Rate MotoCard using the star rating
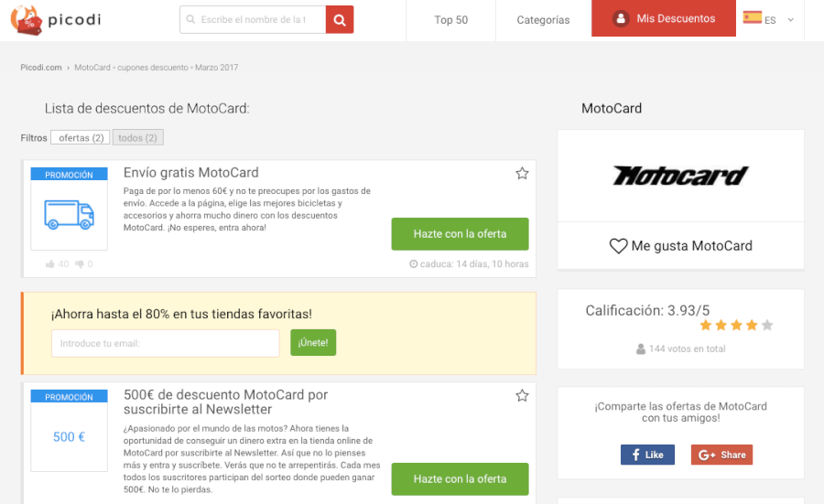This screenshot has width=824, height=504. (736, 325)
